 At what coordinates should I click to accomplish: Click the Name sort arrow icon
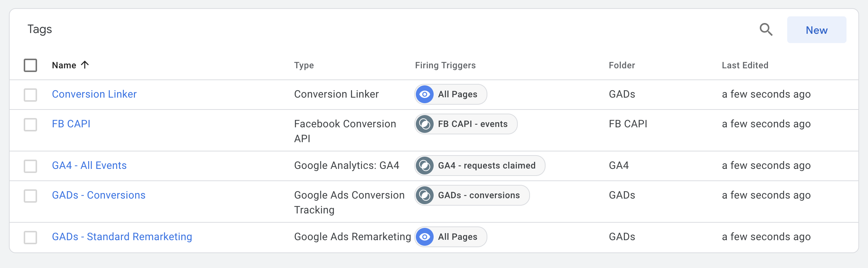[x=85, y=65]
